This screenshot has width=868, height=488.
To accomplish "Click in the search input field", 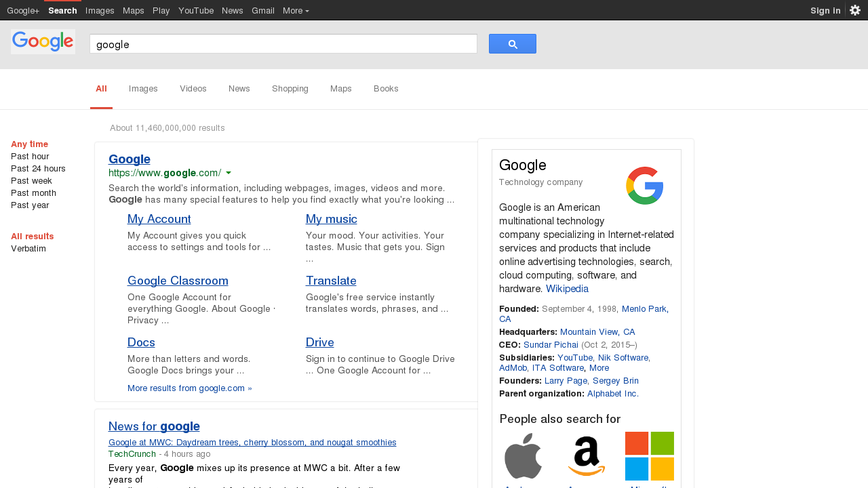I will click(x=283, y=44).
